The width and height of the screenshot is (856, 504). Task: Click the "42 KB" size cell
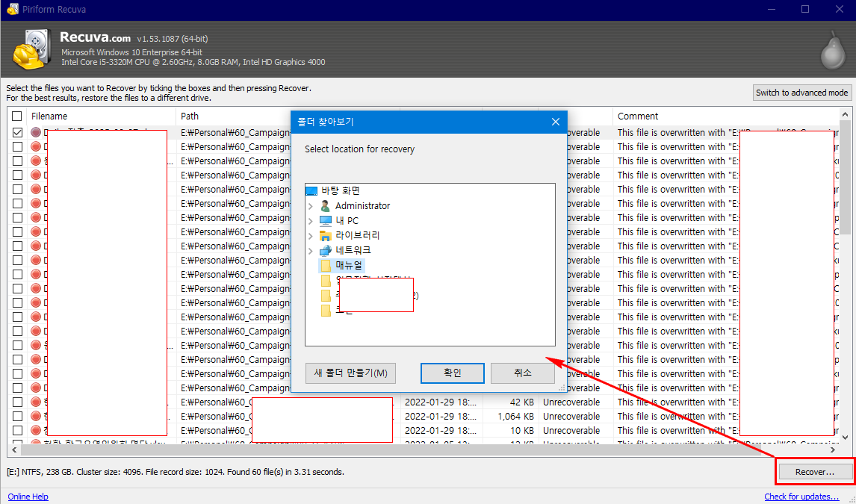(x=522, y=402)
